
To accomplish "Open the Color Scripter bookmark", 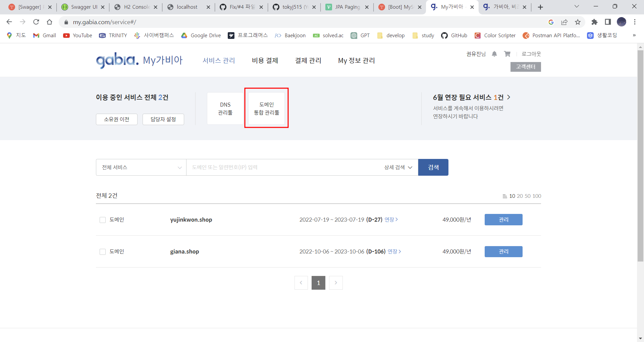I will point(495,36).
